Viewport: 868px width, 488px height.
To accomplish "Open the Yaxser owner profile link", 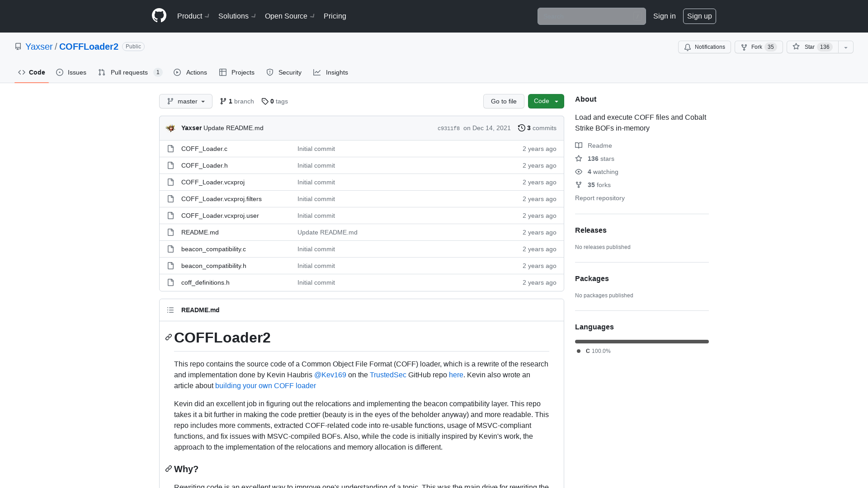I will tap(39, 47).
